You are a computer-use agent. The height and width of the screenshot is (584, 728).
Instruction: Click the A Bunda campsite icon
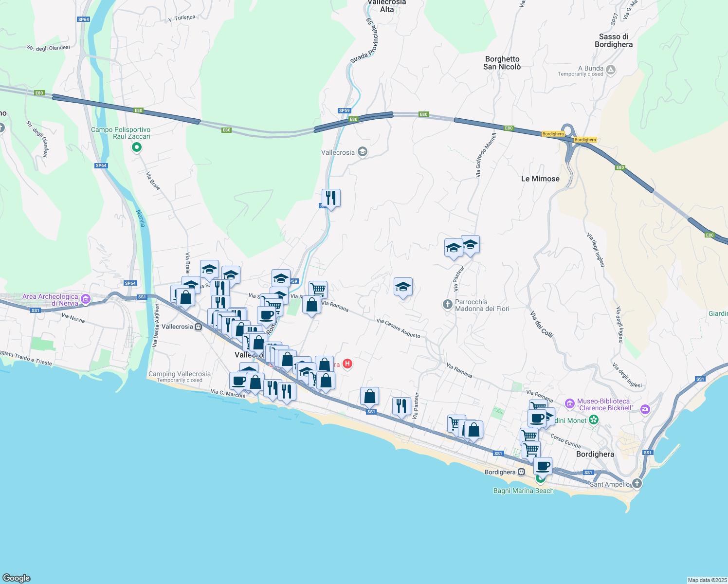coord(611,70)
